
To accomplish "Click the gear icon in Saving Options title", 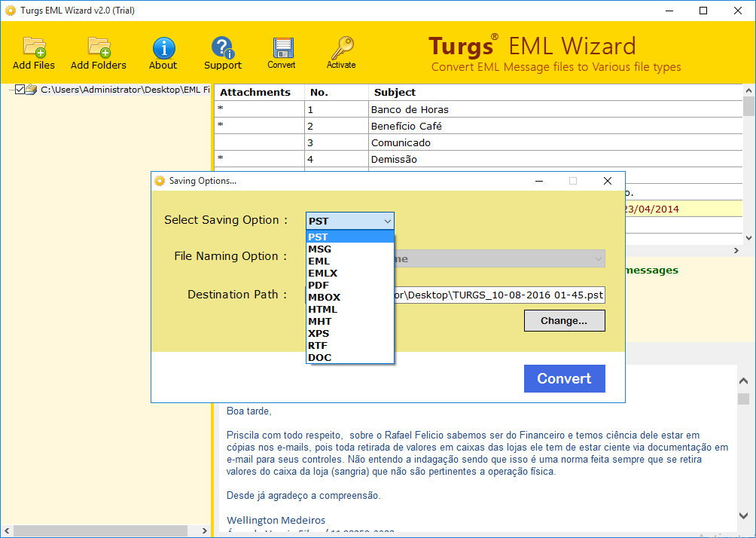I will click(x=160, y=181).
